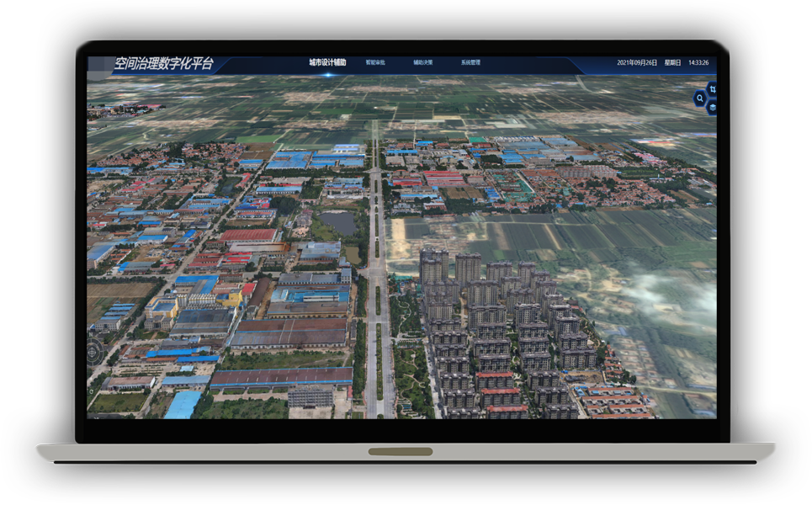812x505 pixels.
Task: Open the magnifier search tool
Action: point(700,97)
